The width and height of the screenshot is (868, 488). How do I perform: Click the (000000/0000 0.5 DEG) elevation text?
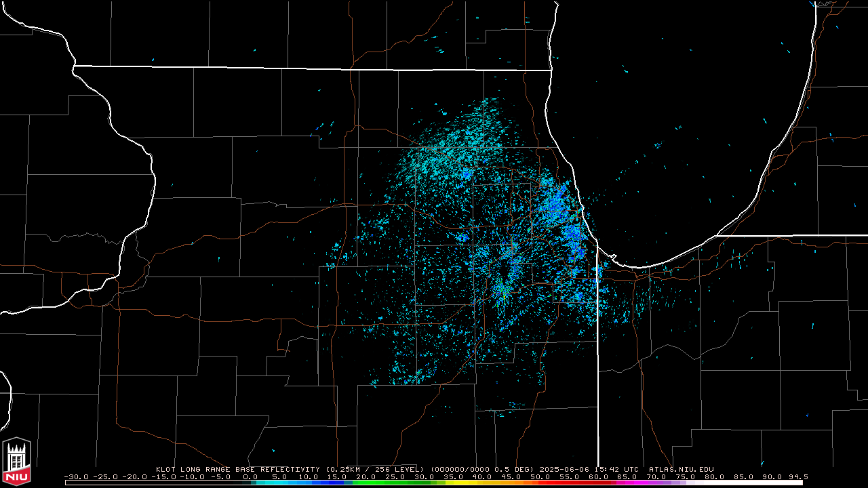[483, 469]
